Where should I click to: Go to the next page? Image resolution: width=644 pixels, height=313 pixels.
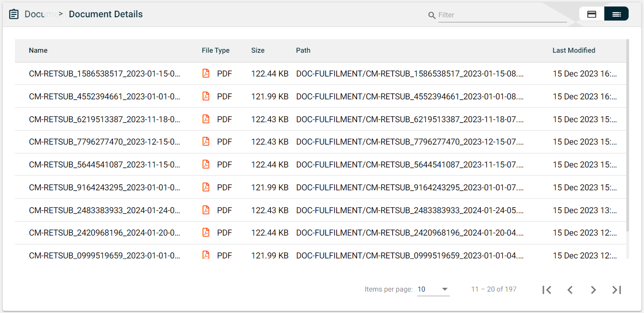(593, 290)
